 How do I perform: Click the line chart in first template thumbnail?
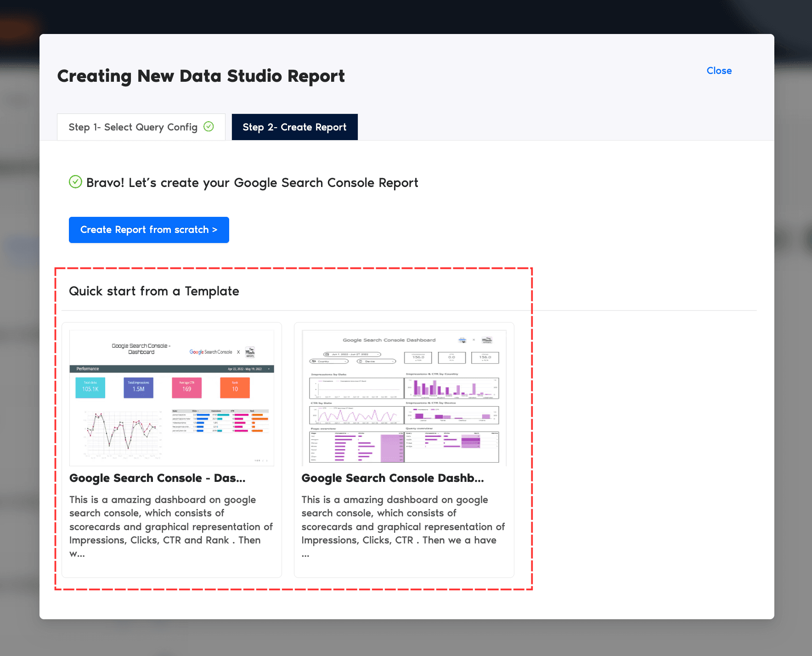click(122, 432)
